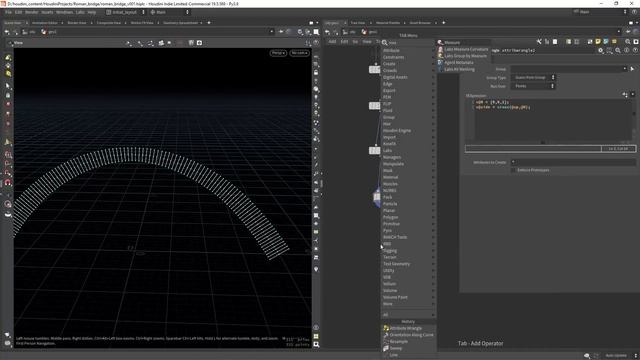Screen dimensions: 640x360
Task: Click the viewport map pin icon in the right toolbar
Action: (316, 269)
